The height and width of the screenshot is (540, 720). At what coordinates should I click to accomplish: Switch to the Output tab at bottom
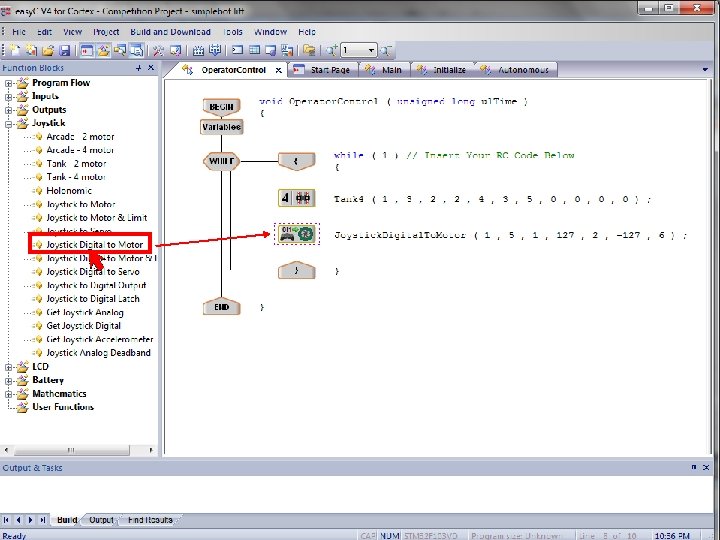click(x=101, y=520)
